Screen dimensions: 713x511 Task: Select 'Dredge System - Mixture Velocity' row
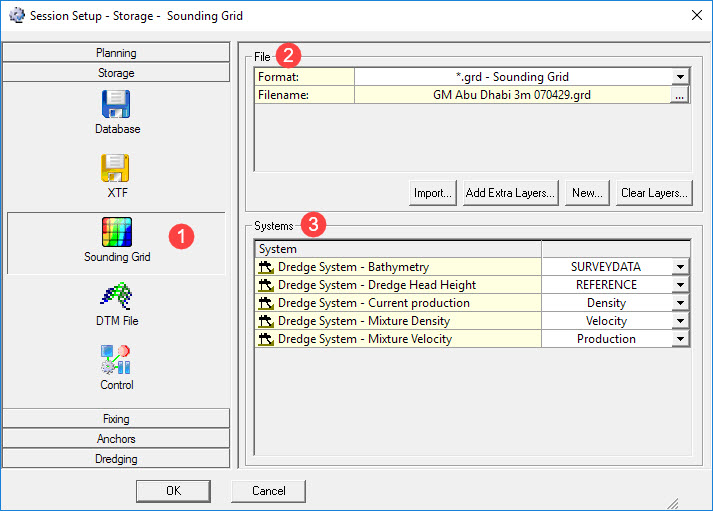(398, 339)
